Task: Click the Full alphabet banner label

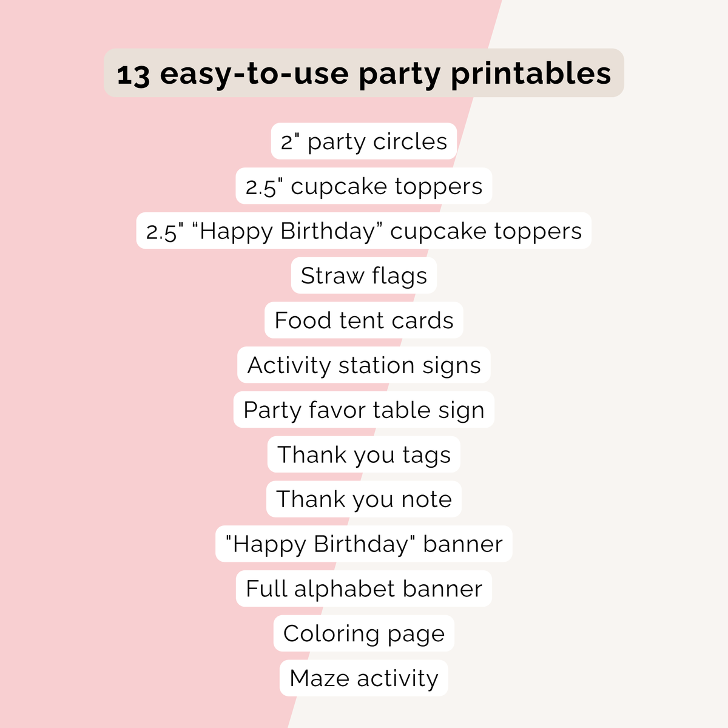Action: click(363, 588)
